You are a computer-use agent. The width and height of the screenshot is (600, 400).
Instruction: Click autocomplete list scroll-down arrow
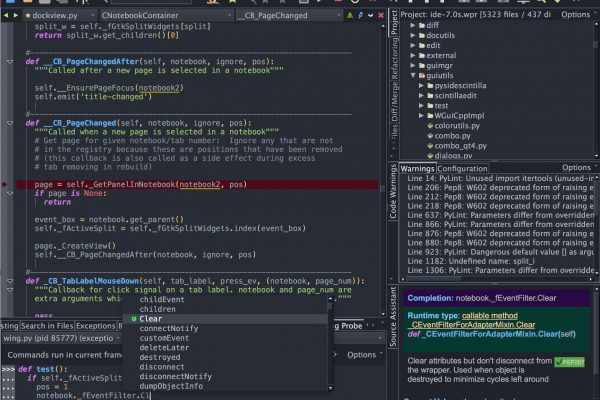[331, 388]
